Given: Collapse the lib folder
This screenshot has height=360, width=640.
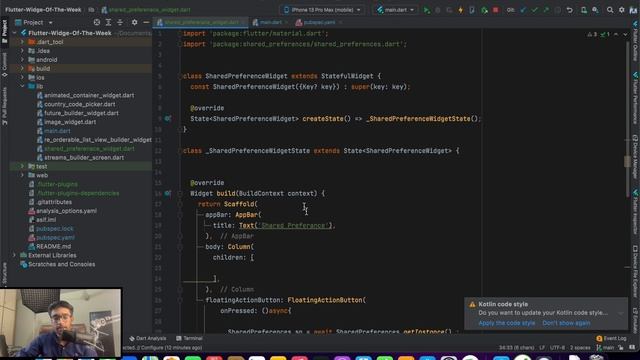Looking at the screenshot, I should coord(22,87).
